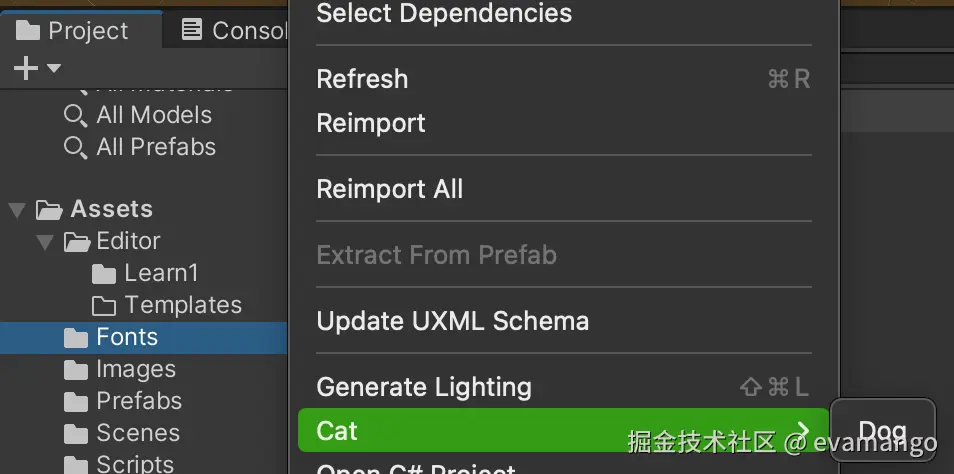Click the Learn1 folder icon

point(104,273)
